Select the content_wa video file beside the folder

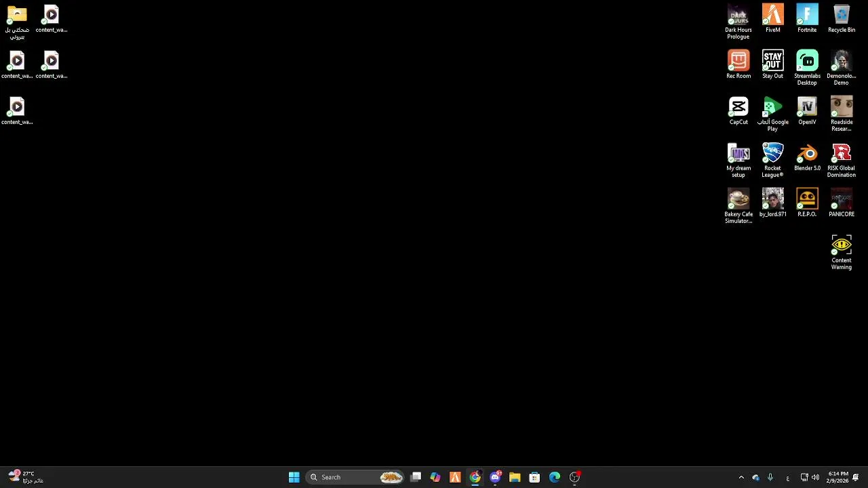coord(51,18)
